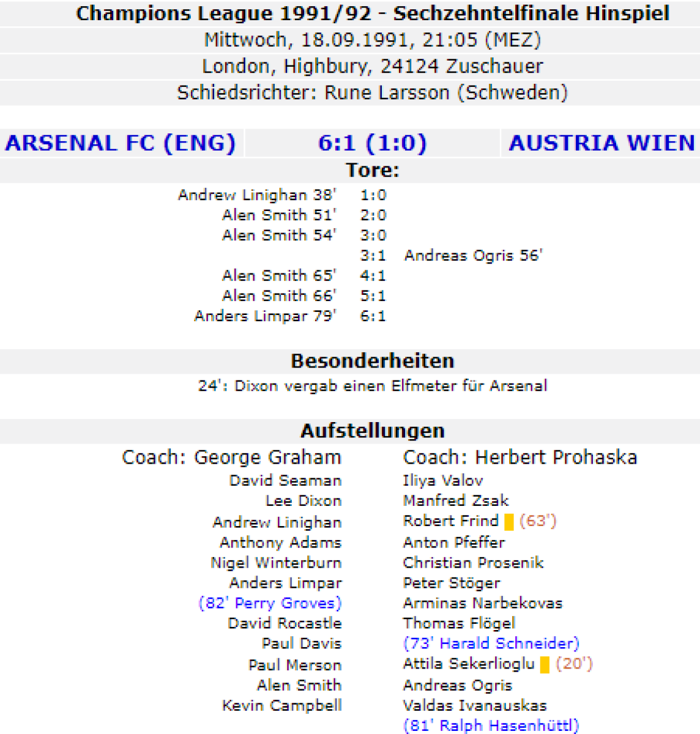Click the Anders Limpar 79' goal entry
The height and width of the screenshot is (734, 700).
[265, 316]
